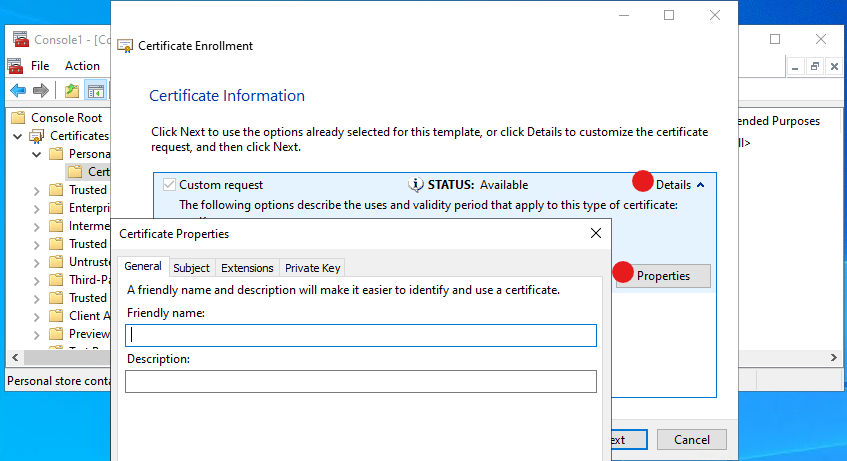The width and height of the screenshot is (847, 461).
Task: Click the Forward arrow in Console1 toolbar
Action: click(x=41, y=91)
